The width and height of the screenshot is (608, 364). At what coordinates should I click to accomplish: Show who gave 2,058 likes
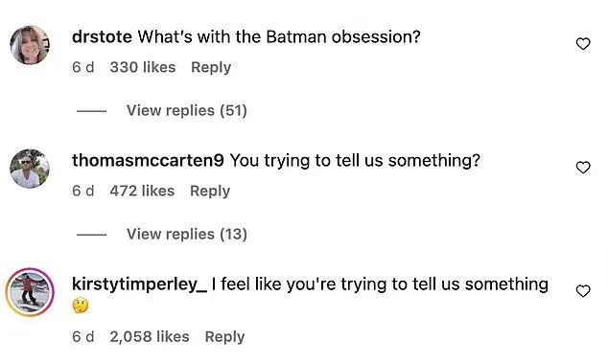point(150,337)
